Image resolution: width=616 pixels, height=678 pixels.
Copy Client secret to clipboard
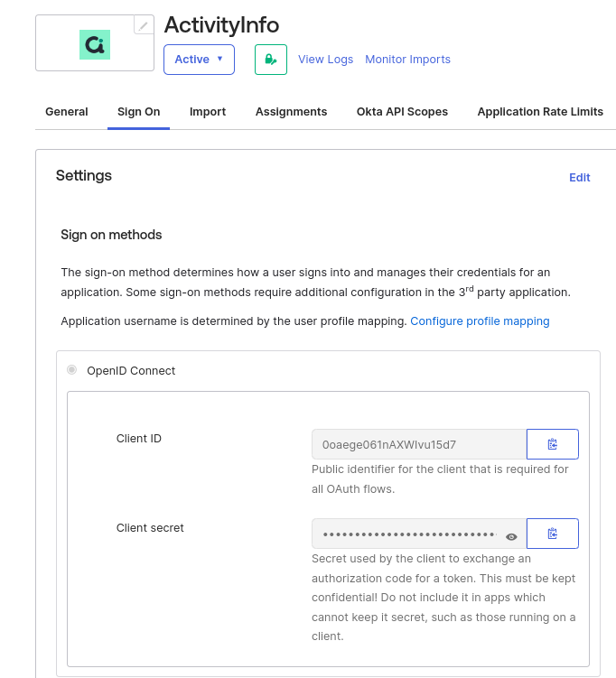coord(553,534)
